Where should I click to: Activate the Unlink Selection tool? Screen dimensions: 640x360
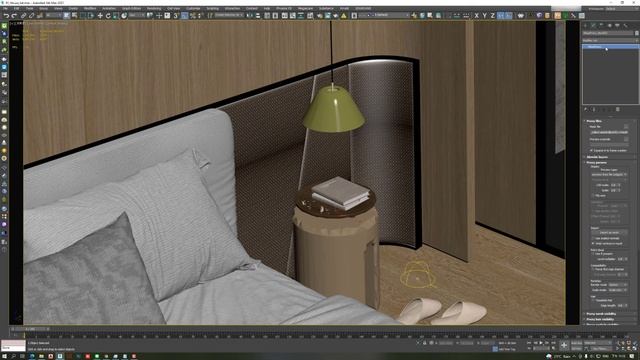31,16
